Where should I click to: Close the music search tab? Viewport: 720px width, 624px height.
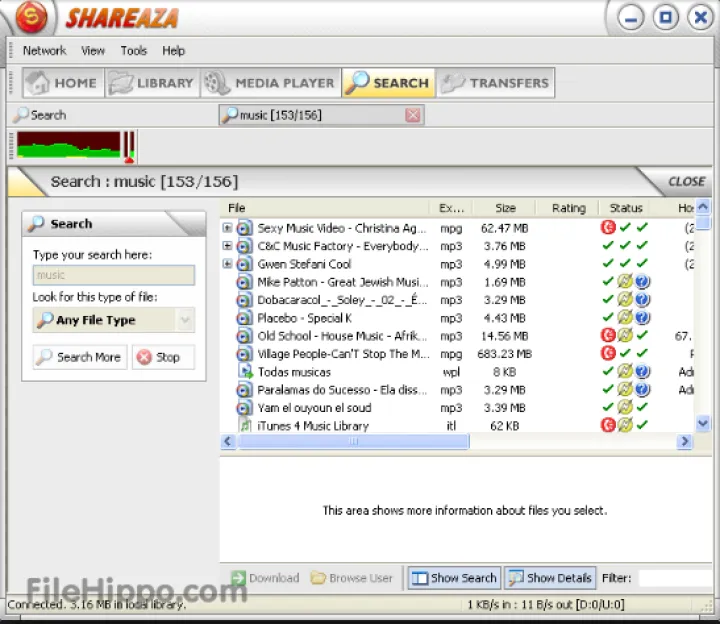coord(413,115)
